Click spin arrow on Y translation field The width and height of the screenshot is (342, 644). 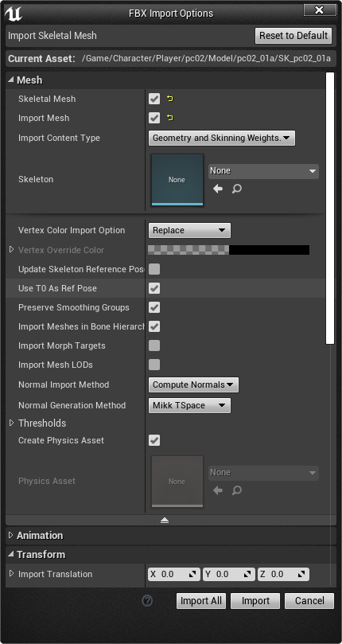247,574
